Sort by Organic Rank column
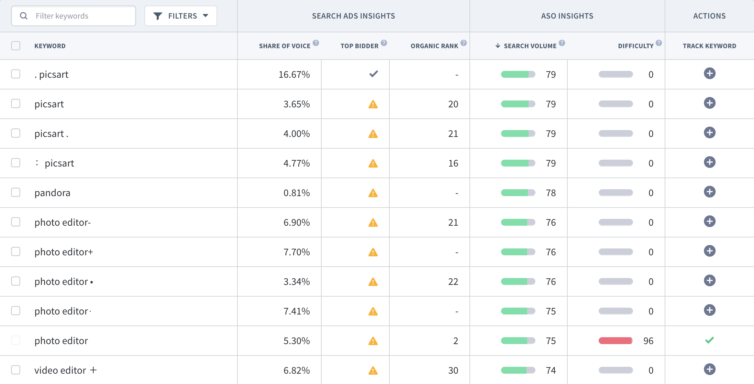This screenshot has height=384, width=754. pos(434,46)
